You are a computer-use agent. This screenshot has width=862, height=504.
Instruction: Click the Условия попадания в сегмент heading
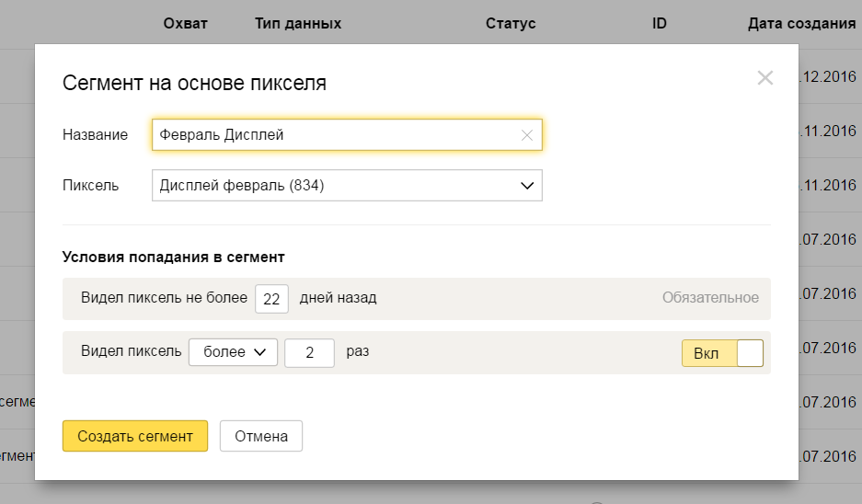[x=173, y=258]
